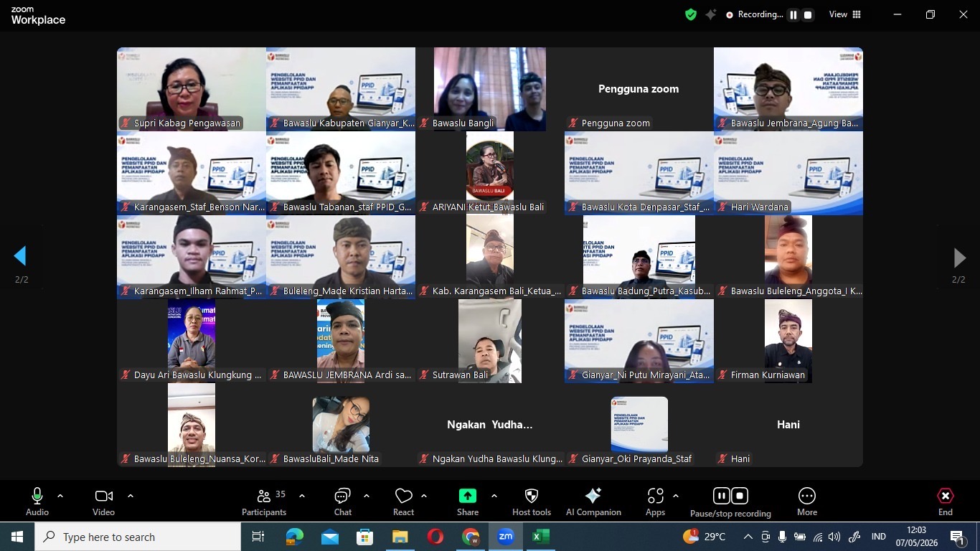Screen dimensions: 980x551
Task: Open File Explorer from the taskbar
Action: click(x=400, y=537)
